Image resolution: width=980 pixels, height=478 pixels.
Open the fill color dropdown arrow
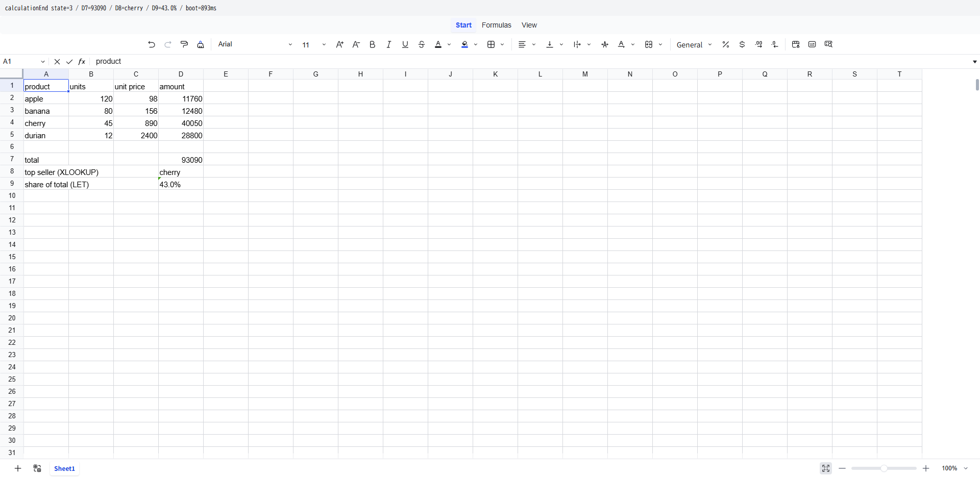coord(476,44)
